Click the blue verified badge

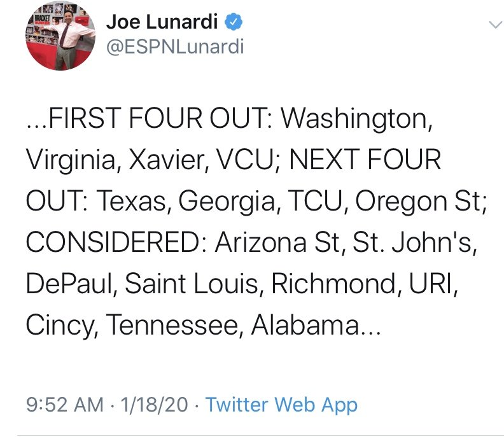tap(234, 22)
